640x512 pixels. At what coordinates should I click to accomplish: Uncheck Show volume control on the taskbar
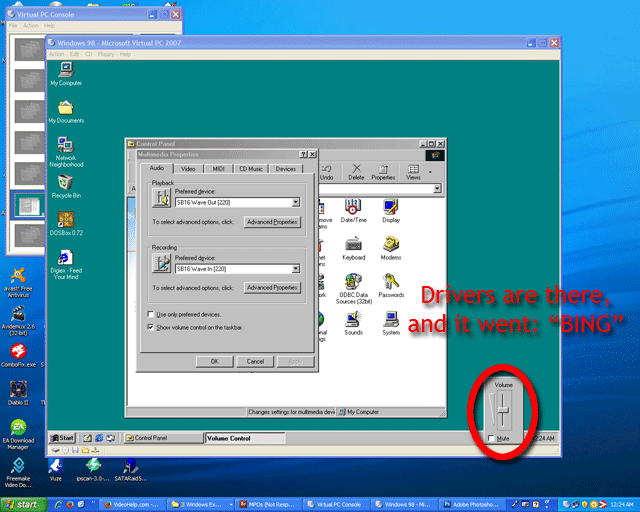coord(151,327)
